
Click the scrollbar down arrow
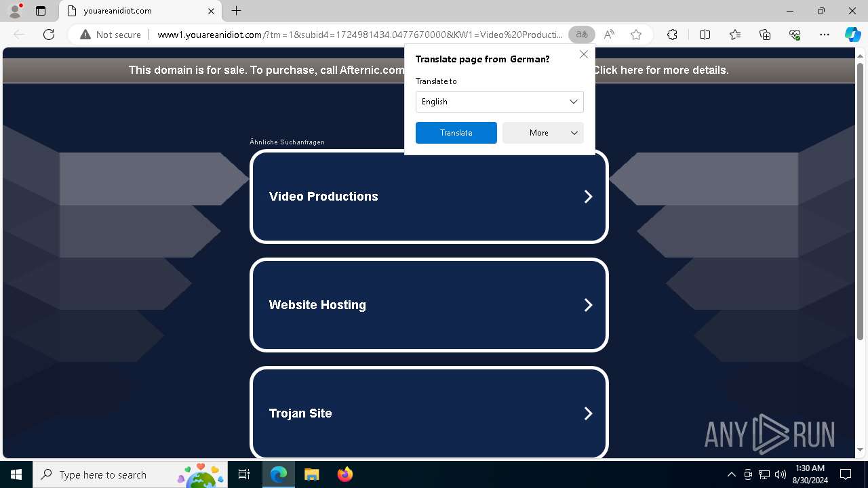(x=861, y=450)
